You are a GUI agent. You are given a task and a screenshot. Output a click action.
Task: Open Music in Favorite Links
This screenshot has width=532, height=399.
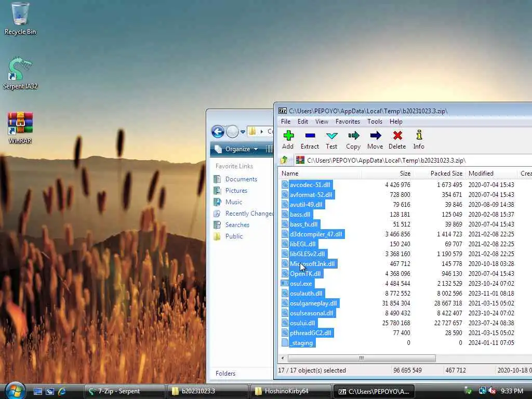(x=233, y=202)
